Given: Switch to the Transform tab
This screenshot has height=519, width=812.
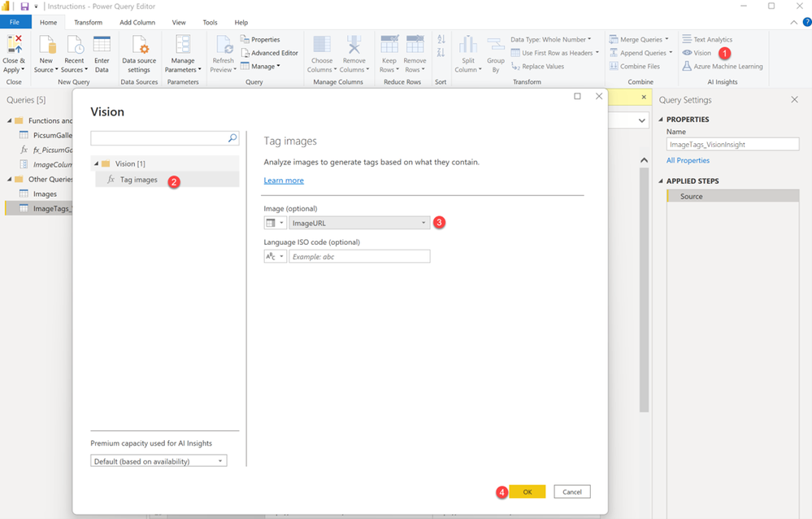Looking at the screenshot, I should (88, 22).
